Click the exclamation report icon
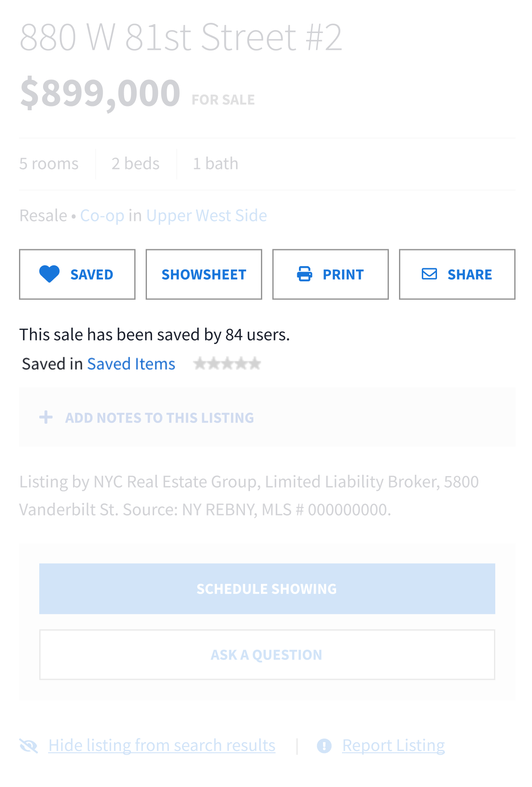532x787 pixels. coord(324,746)
